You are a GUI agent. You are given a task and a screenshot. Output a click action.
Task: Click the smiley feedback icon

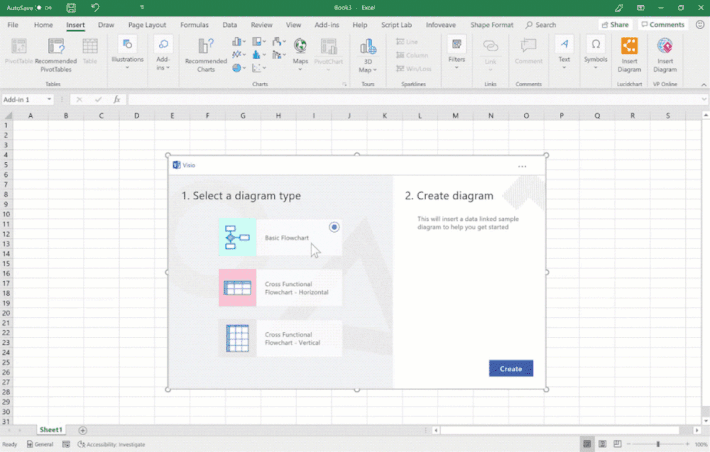(x=700, y=24)
